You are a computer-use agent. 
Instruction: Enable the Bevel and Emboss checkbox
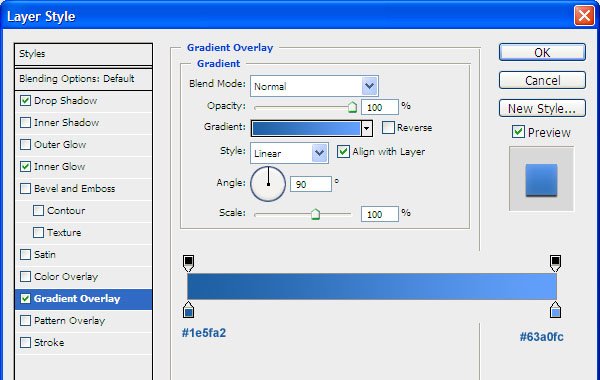(x=25, y=189)
